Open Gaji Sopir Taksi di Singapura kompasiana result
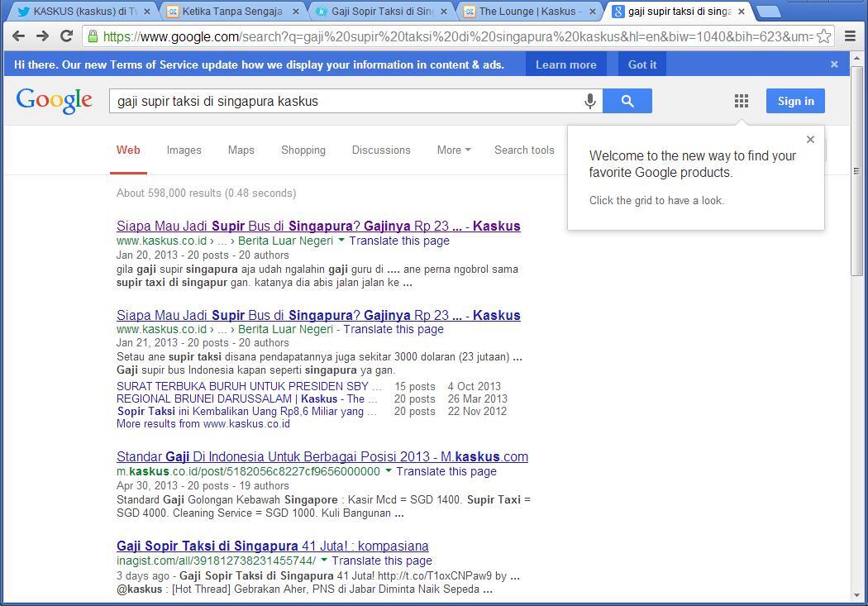 [272, 546]
